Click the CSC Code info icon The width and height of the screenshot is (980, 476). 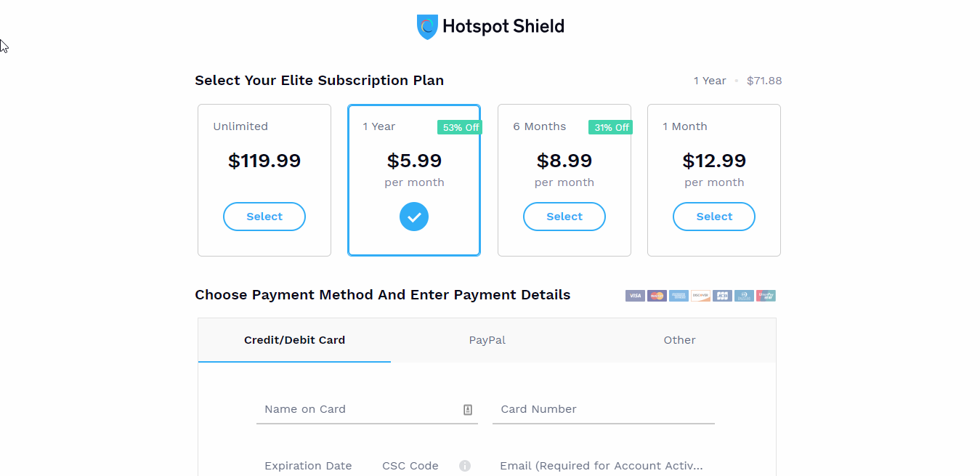click(x=465, y=466)
